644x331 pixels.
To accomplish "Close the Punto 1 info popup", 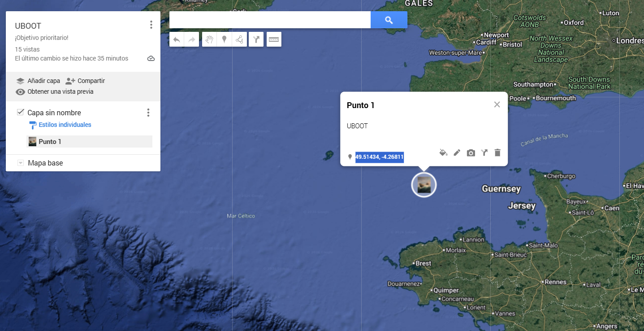I will 497,105.
